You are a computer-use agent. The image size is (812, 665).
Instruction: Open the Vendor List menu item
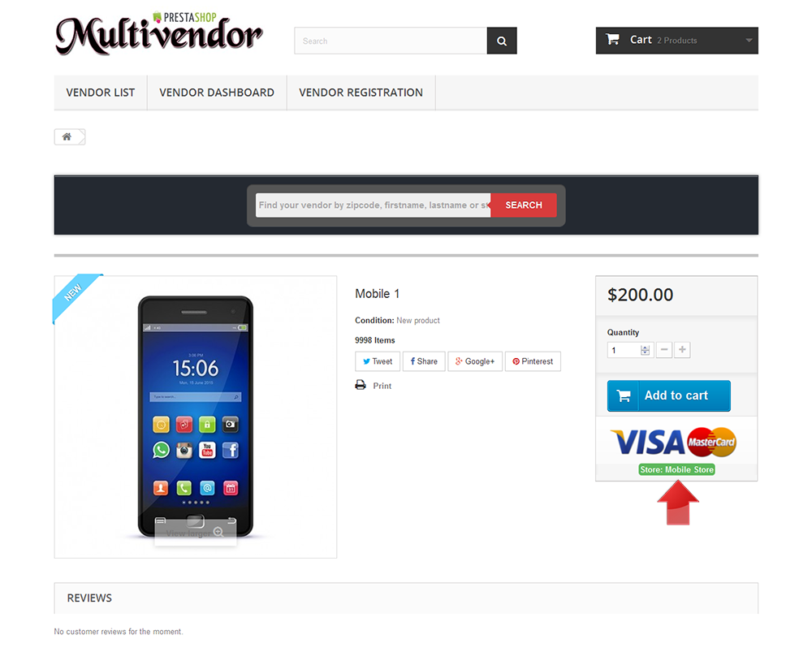coord(101,93)
